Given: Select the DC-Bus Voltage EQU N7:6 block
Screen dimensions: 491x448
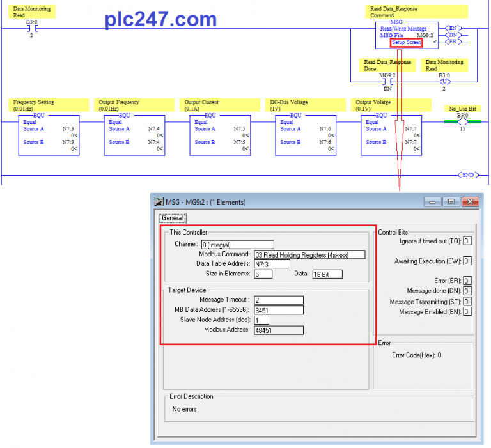Looking at the screenshot, I should (x=306, y=134).
